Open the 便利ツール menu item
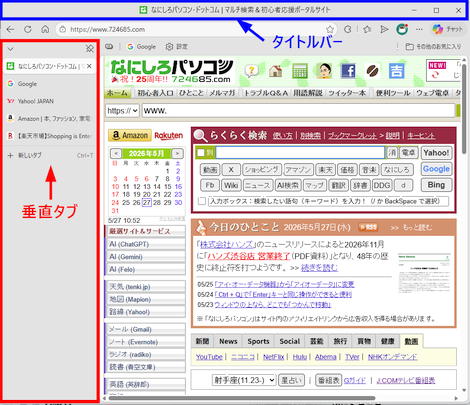 393,93
